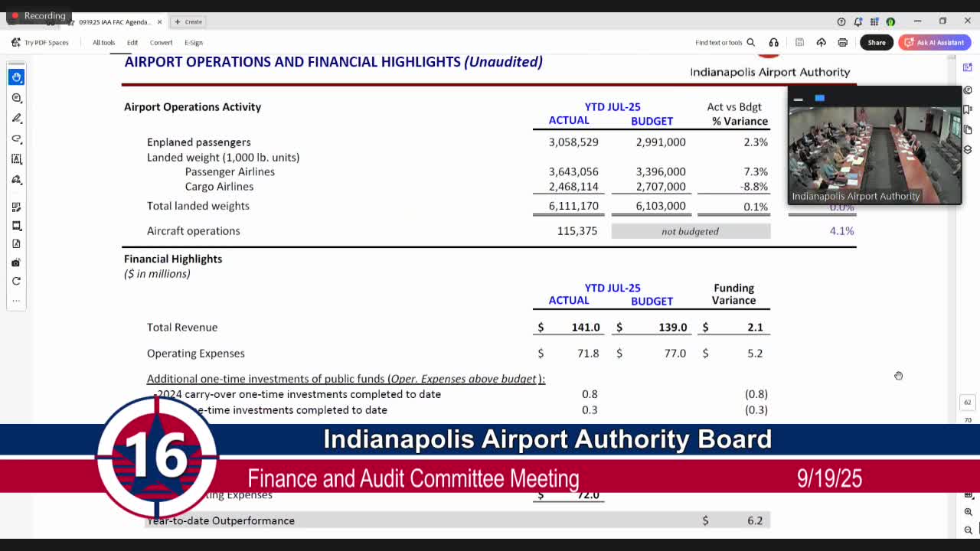Open the Help question mark icon

[841, 21]
